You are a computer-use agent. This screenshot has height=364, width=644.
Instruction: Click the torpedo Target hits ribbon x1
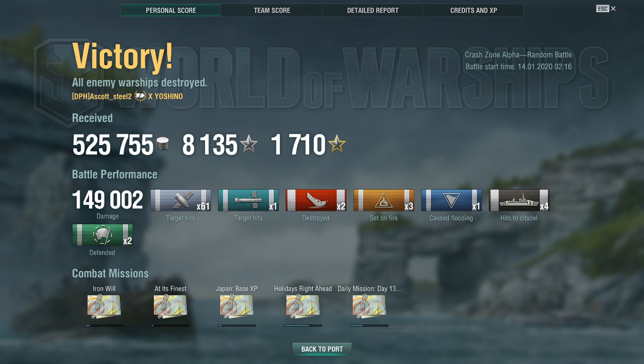pyautogui.click(x=248, y=200)
